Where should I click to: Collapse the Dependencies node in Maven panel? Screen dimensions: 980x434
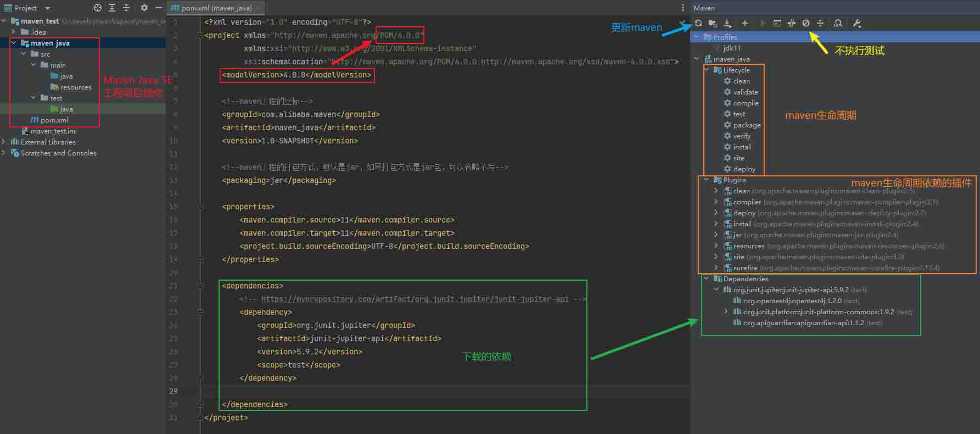pyautogui.click(x=707, y=279)
